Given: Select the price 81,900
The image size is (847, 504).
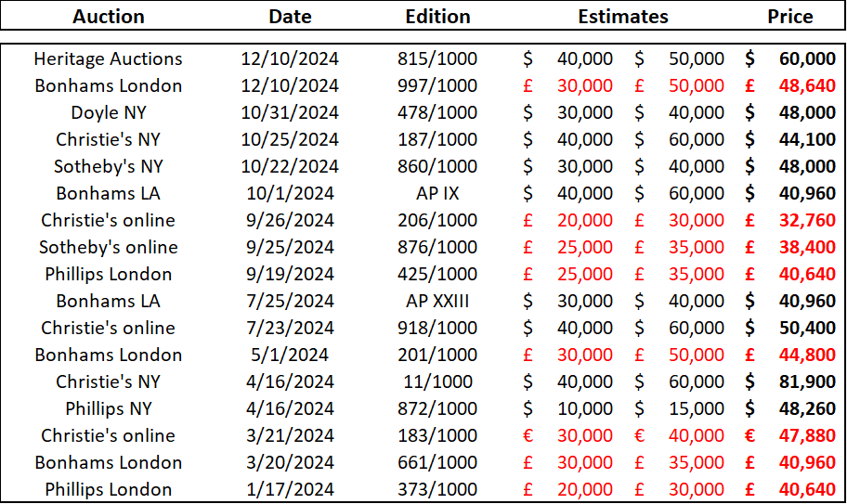Looking at the screenshot, I should [x=807, y=381].
